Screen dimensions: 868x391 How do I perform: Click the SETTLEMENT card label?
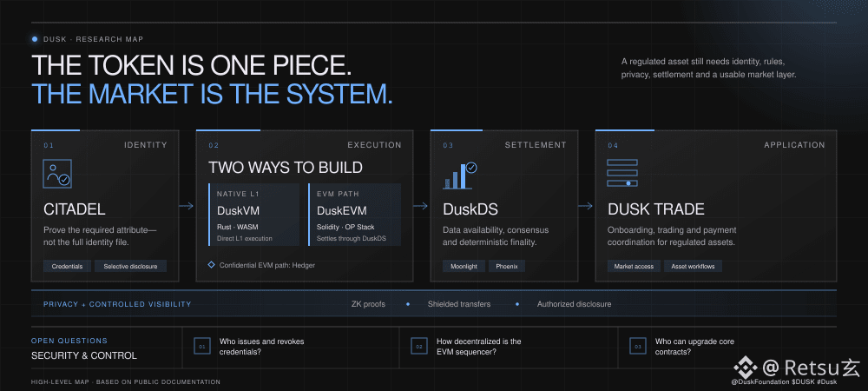(x=536, y=145)
